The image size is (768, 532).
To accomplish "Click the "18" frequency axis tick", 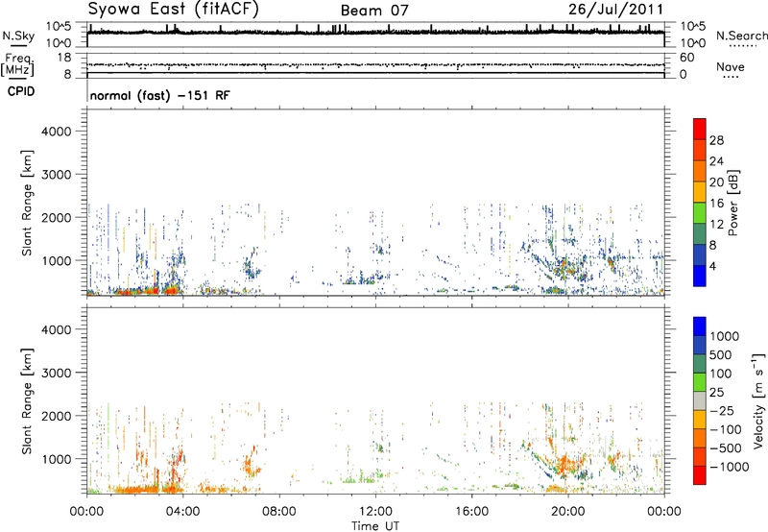I will pos(63,58).
